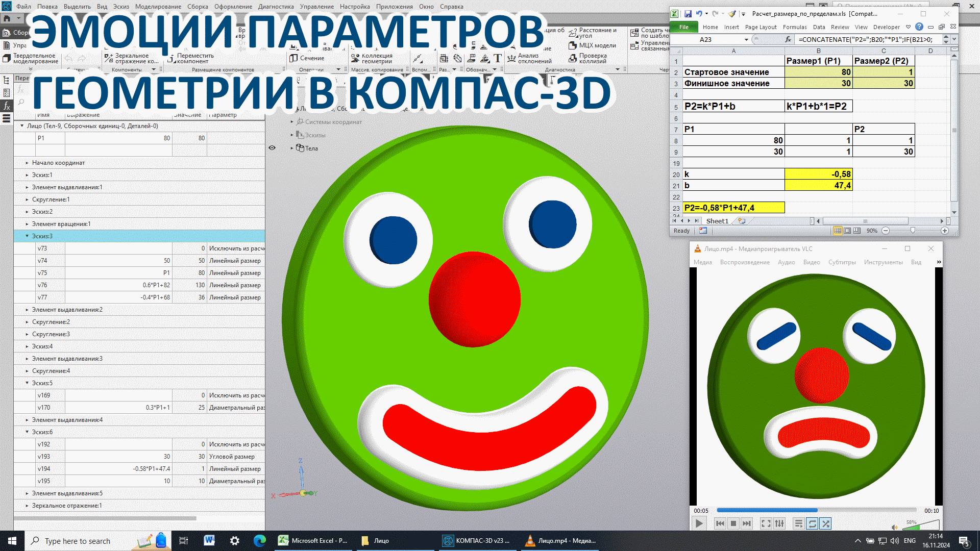Image resolution: width=980 pixels, height=551 pixels.
Task: Open КОМПАС-3D v23 taskbar button
Action: 476,541
